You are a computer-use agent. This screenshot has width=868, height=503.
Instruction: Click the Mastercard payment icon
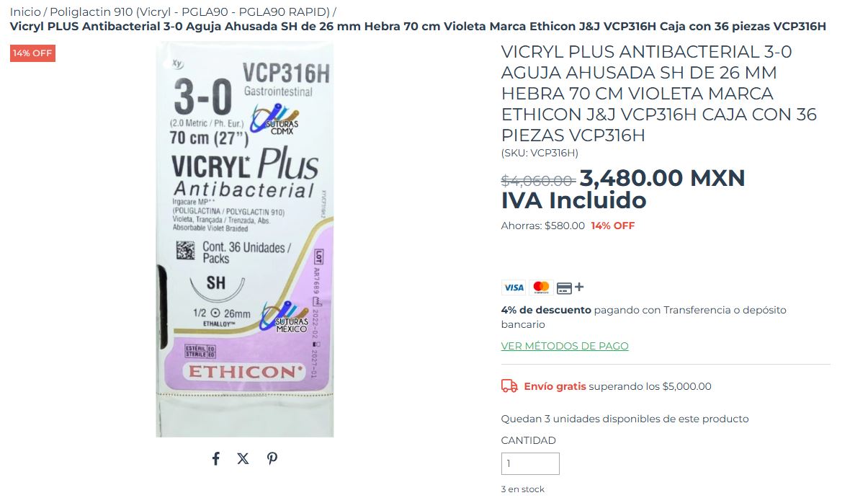(541, 287)
